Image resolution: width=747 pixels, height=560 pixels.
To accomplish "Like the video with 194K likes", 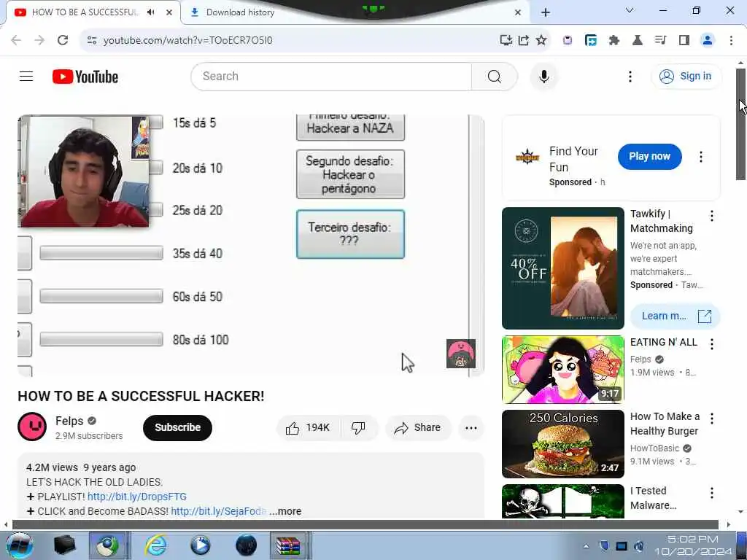I will tap(308, 427).
